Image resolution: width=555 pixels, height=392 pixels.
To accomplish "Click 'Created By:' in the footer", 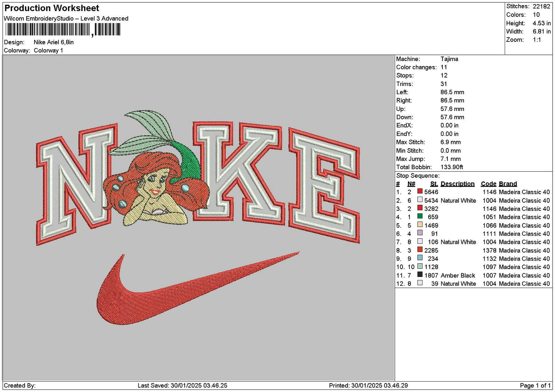I will [x=20, y=385].
